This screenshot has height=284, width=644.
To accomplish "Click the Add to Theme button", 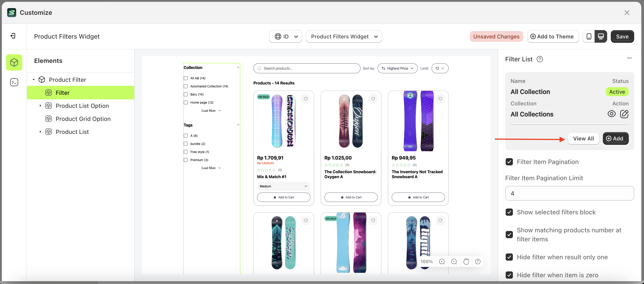I will tap(553, 36).
